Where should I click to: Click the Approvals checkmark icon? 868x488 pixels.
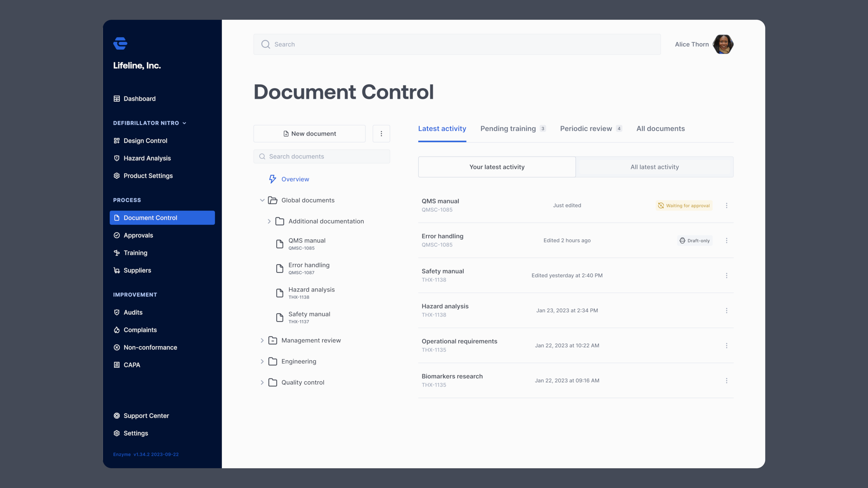117,235
